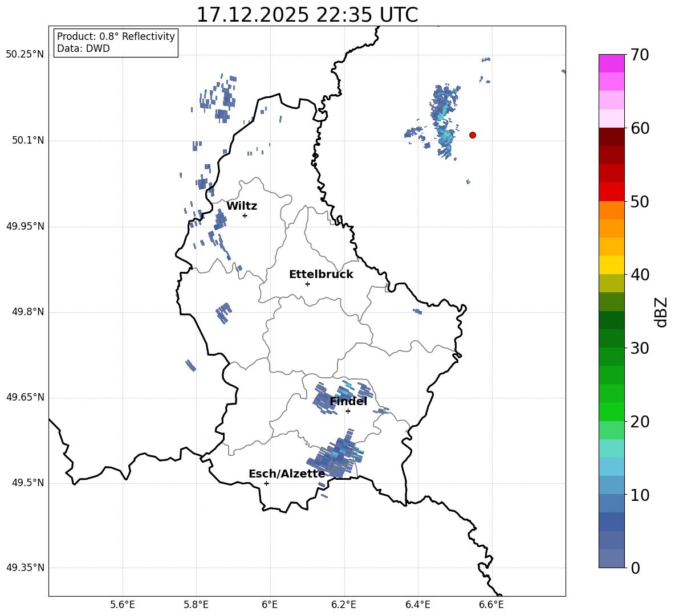Click the dBZ colorbar axis label

[x=662, y=312]
